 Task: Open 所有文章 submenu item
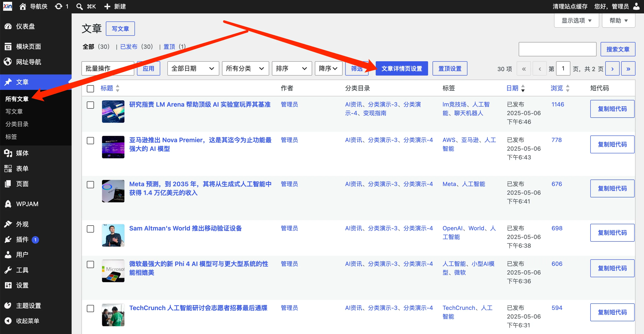pyautogui.click(x=17, y=99)
